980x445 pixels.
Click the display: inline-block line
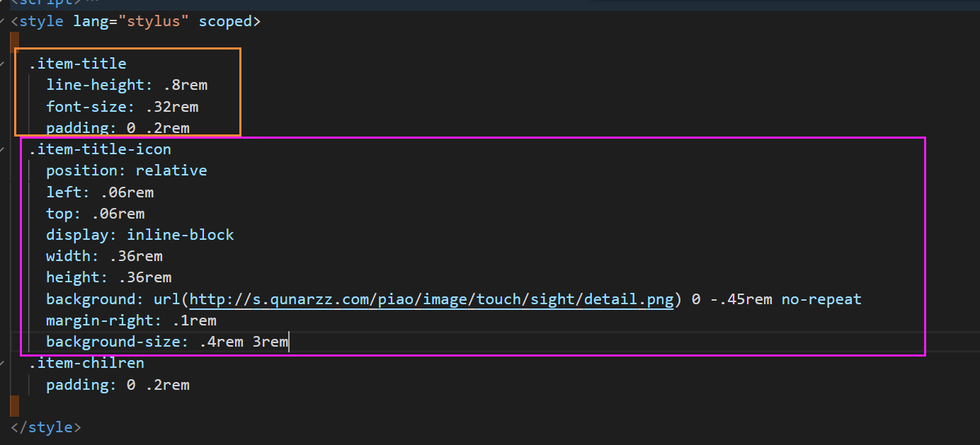pos(139,235)
